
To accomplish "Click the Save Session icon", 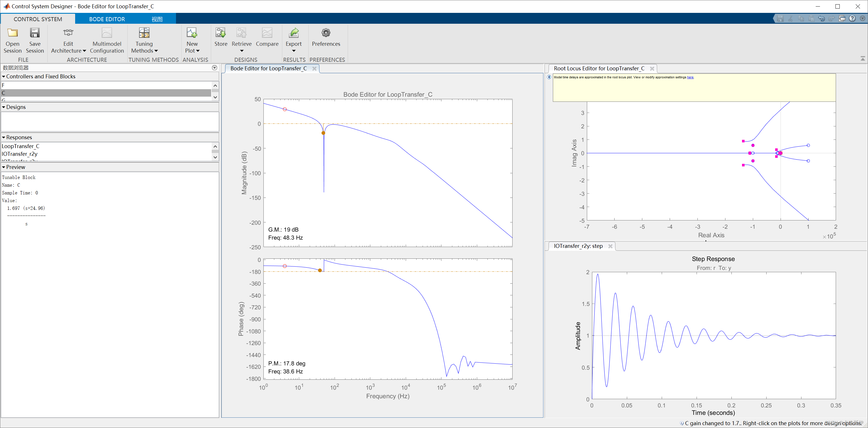I will [35, 33].
